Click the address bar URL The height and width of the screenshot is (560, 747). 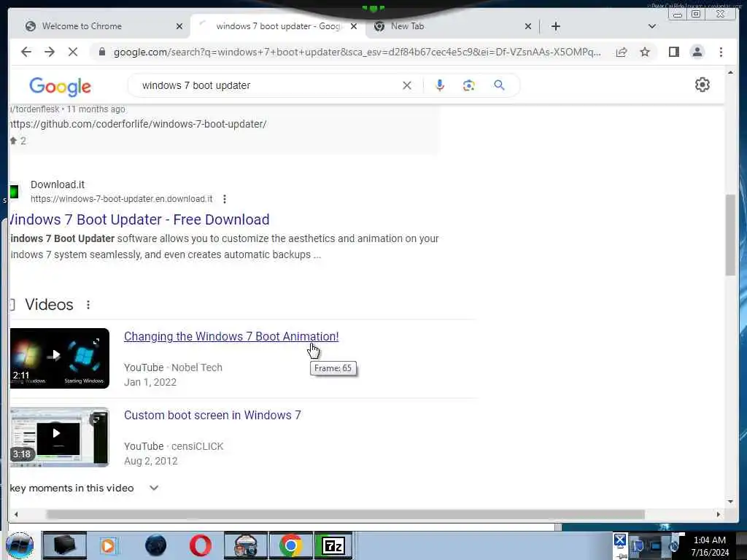[x=357, y=52]
